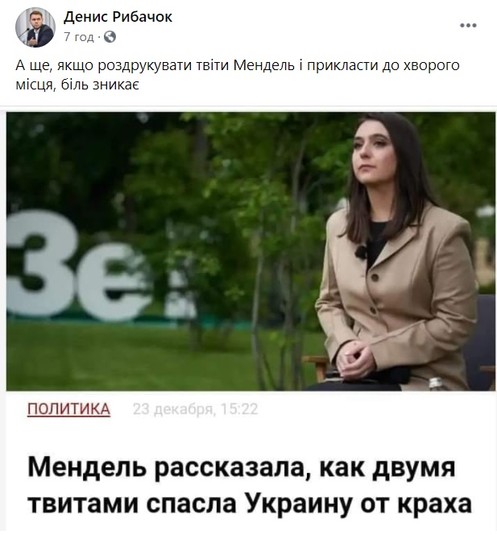Click the author name Денис Рибачок

tap(118, 17)
